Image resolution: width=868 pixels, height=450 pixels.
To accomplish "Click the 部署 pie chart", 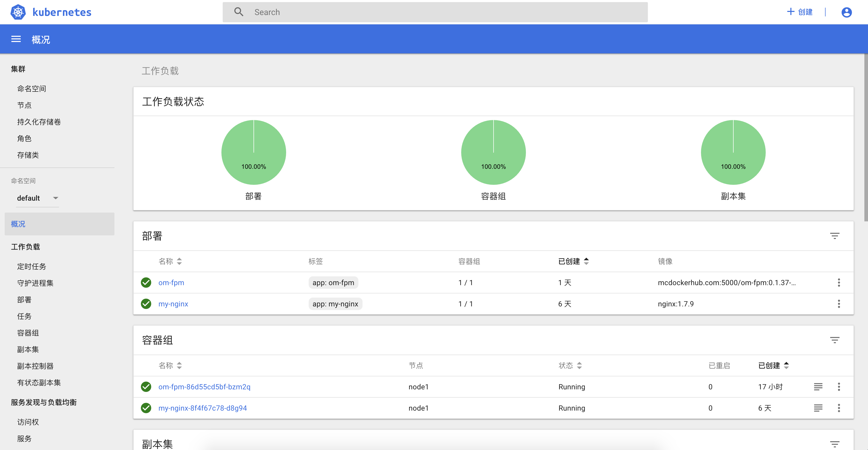I will tap(254, 152).
